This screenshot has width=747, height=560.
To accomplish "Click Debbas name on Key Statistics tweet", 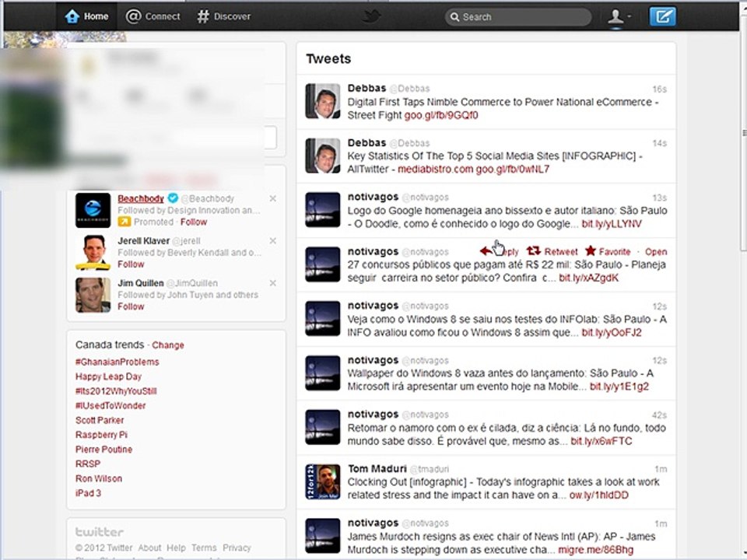I will [x=366, y=143].
